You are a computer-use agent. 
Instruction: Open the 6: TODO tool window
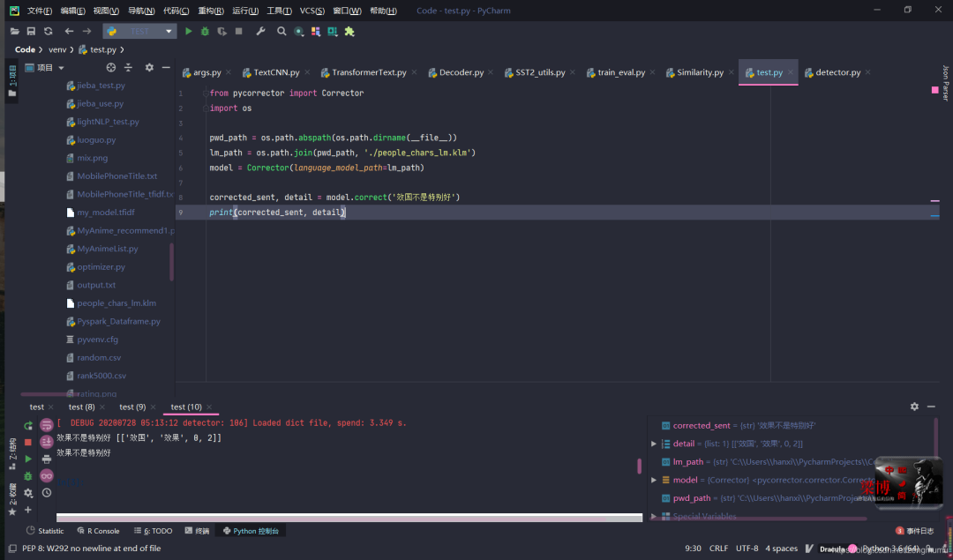[154, 531]
